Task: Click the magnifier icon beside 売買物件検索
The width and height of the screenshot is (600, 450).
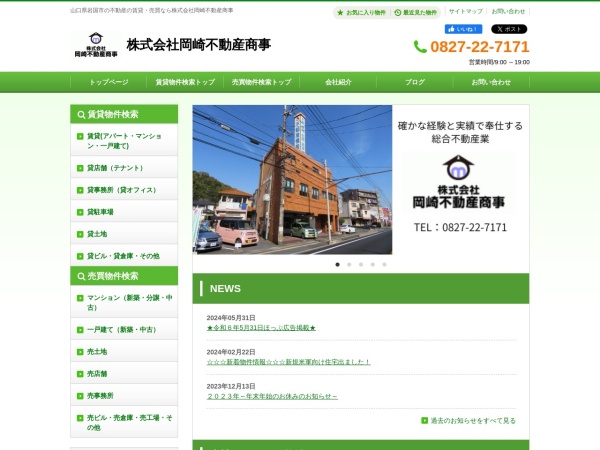Action: (81, 276)
